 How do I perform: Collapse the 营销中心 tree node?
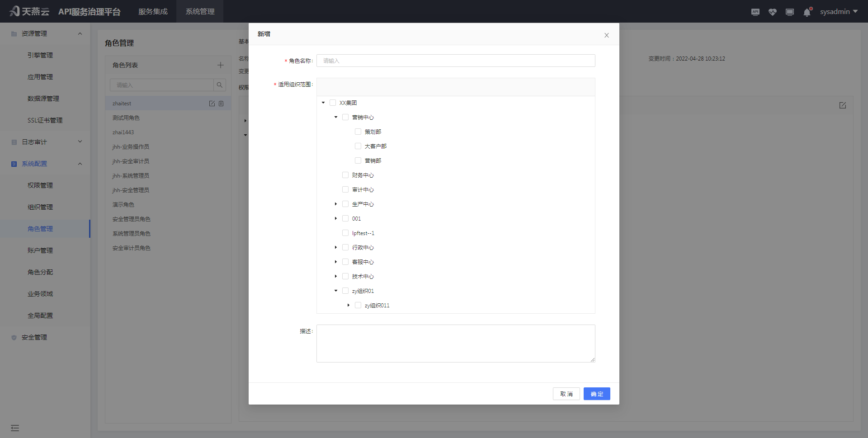point(336,117)
